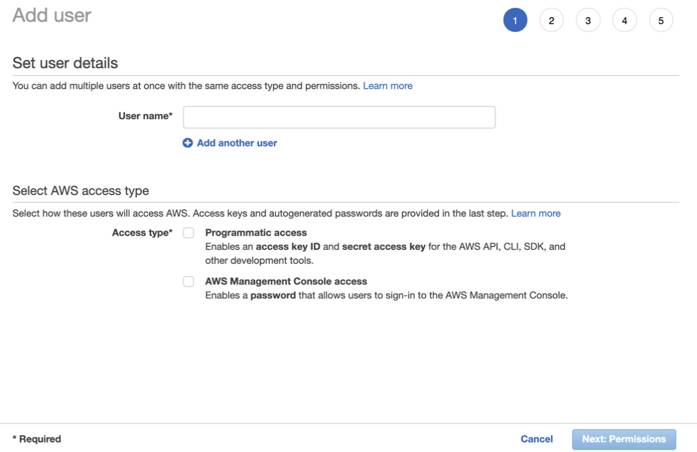Click the Next: Permissions button

point(624,439)
